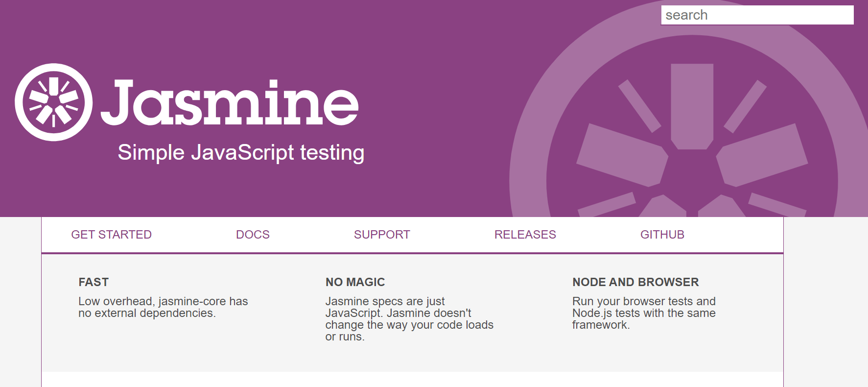
Task: Click text 'Run your browser tests and'
Action: (x=644, y=301)
